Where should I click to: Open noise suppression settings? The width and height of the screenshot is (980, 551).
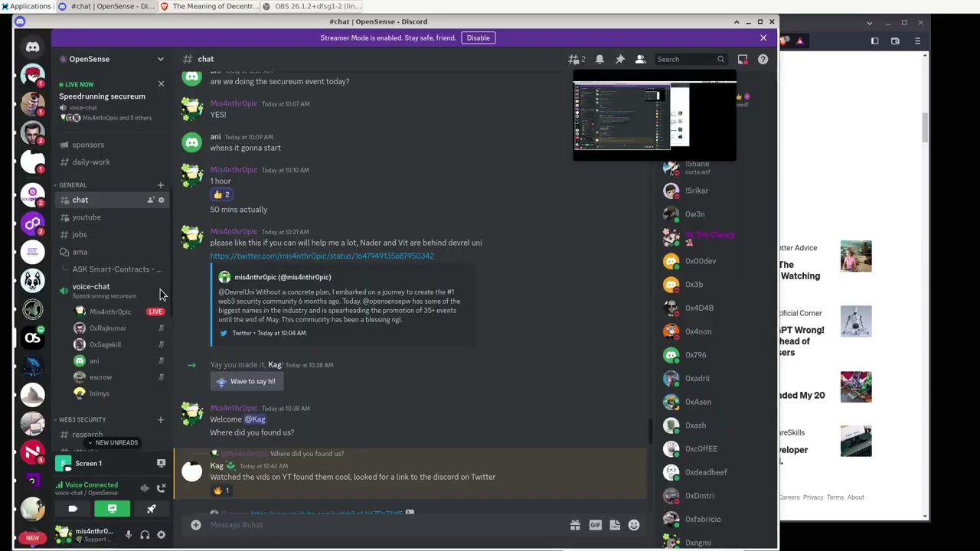[x=144, y=488]
